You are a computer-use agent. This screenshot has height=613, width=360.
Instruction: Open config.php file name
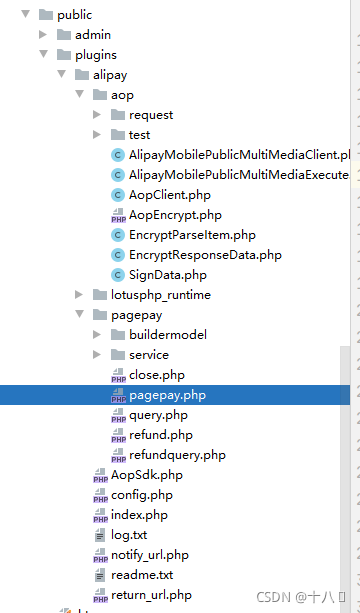pos(141,495)
